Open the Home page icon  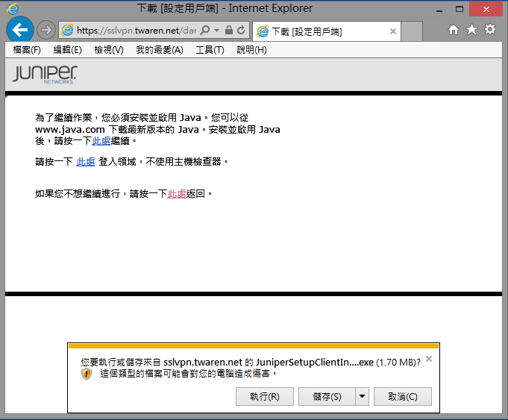(454, 30)
